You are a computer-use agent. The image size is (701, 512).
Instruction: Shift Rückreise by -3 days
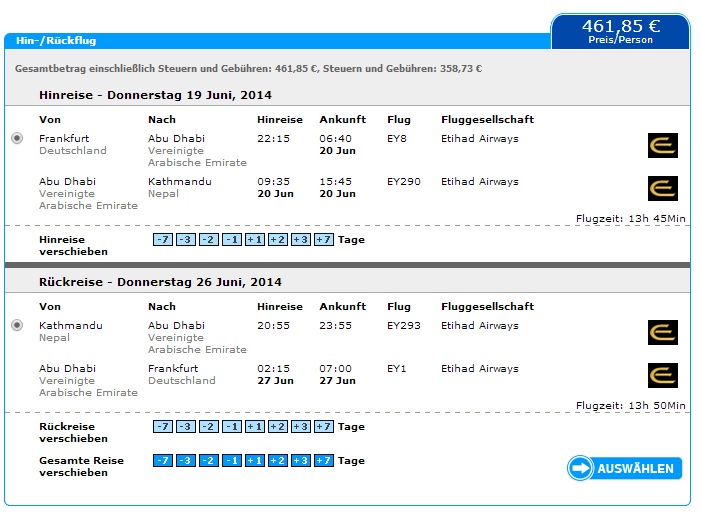186,427
